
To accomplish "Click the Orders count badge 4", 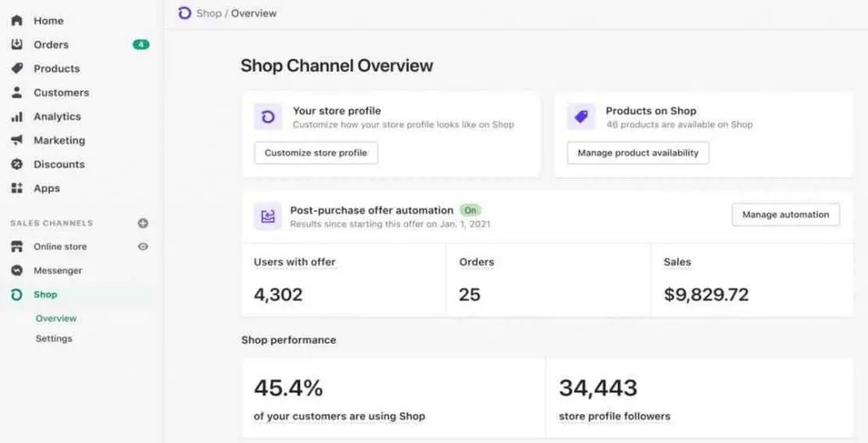I will click(141, 44).
